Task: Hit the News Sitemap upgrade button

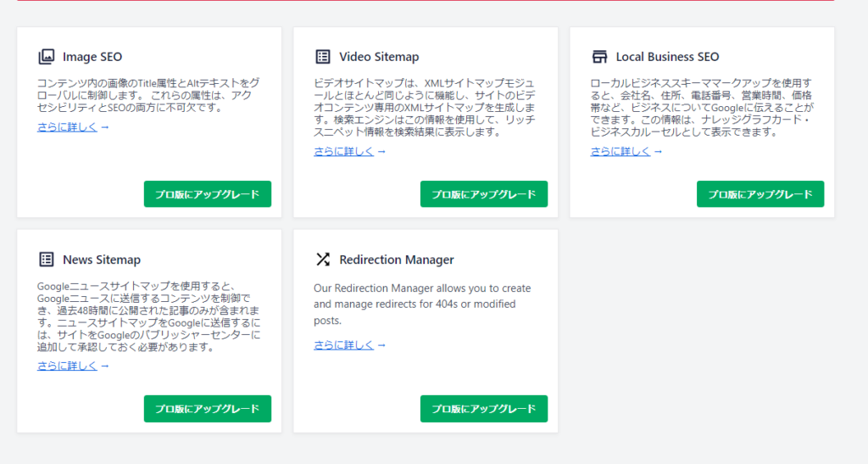Action: click(x=207, y=408)
